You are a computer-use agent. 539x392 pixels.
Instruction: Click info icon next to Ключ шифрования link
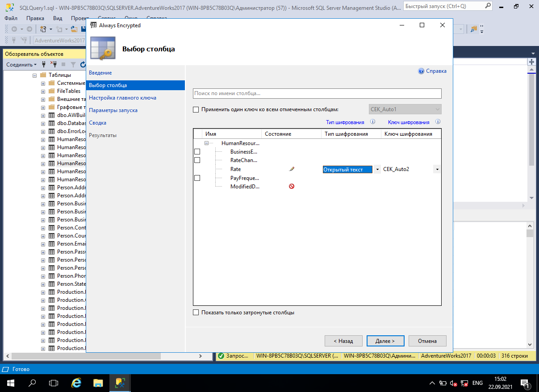[x=438, y=122]
